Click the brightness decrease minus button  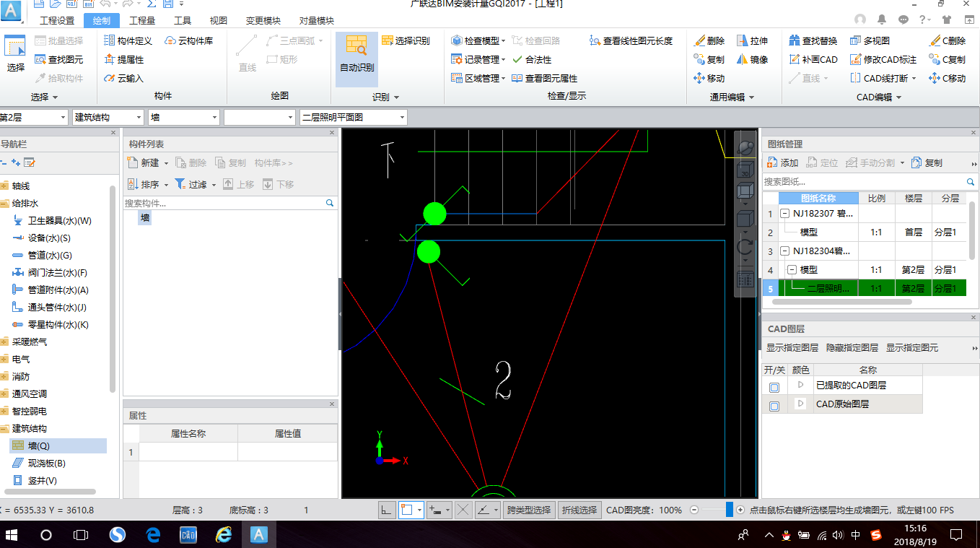coord(694,510)
